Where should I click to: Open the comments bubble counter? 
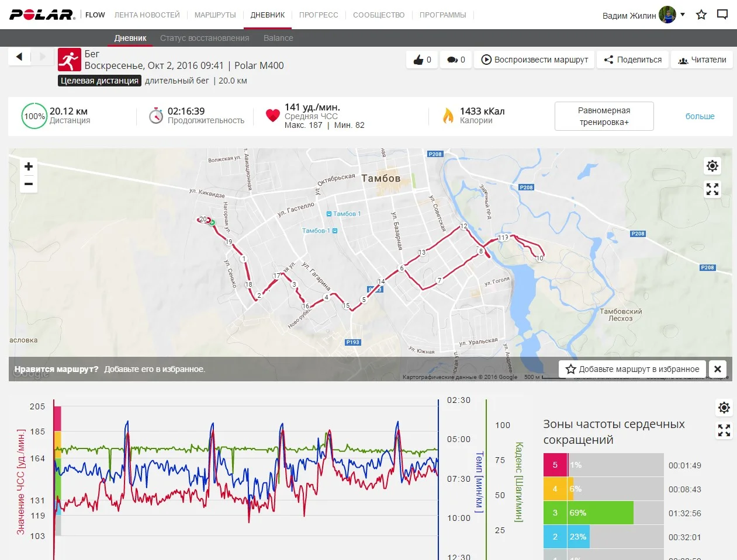(x=456, y=60)
